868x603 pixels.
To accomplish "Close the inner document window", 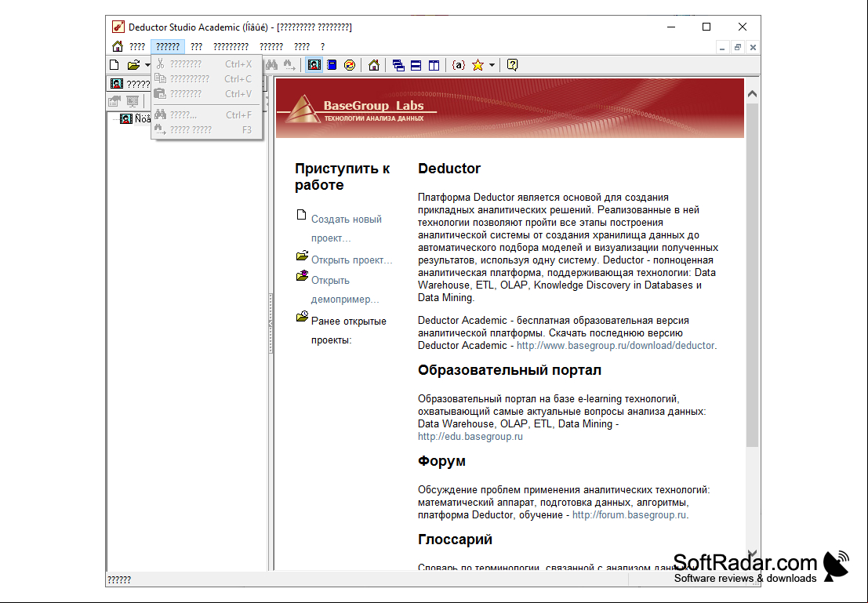I will [x=753, y=48].
